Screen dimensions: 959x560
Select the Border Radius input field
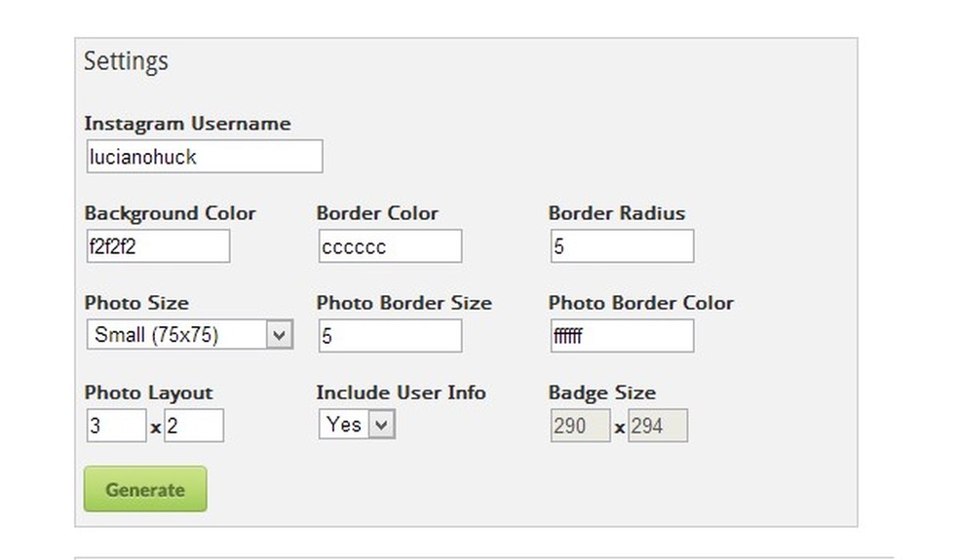point(621,246)
